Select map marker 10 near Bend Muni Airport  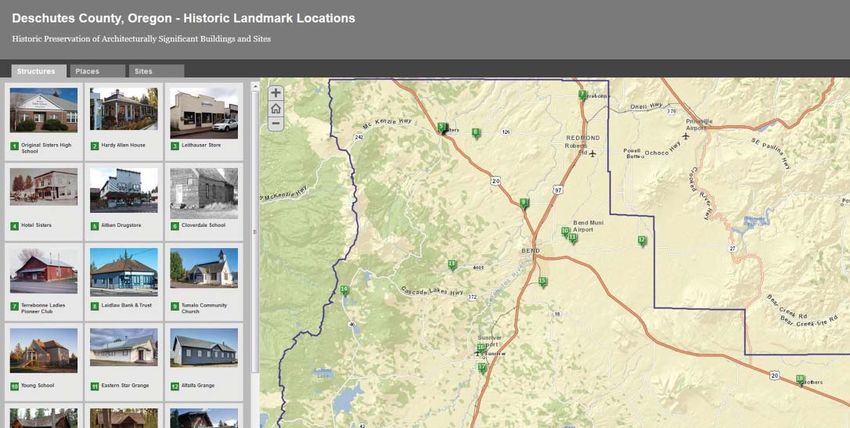point(565,231)
